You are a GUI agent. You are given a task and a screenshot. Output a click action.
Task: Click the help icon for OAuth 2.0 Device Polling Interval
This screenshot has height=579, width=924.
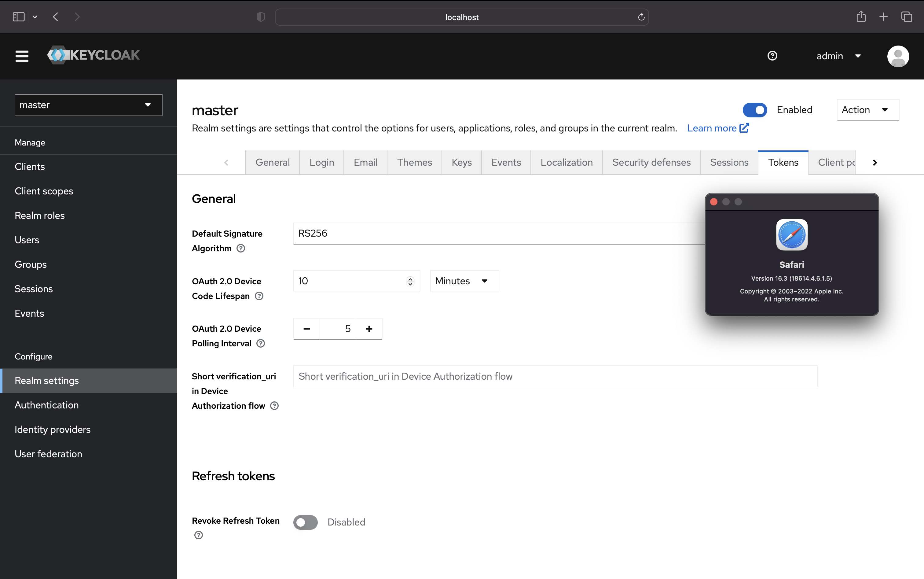(261, 344)
